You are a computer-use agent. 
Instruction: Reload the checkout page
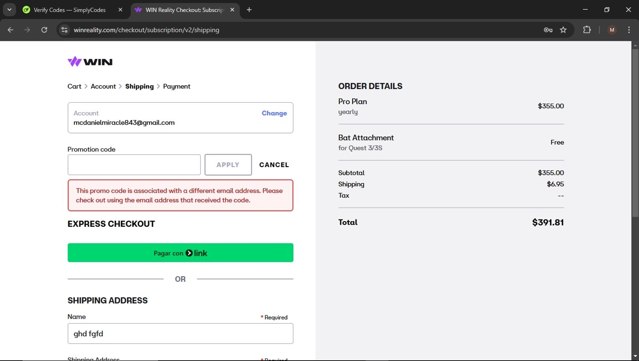coord(44,30)
